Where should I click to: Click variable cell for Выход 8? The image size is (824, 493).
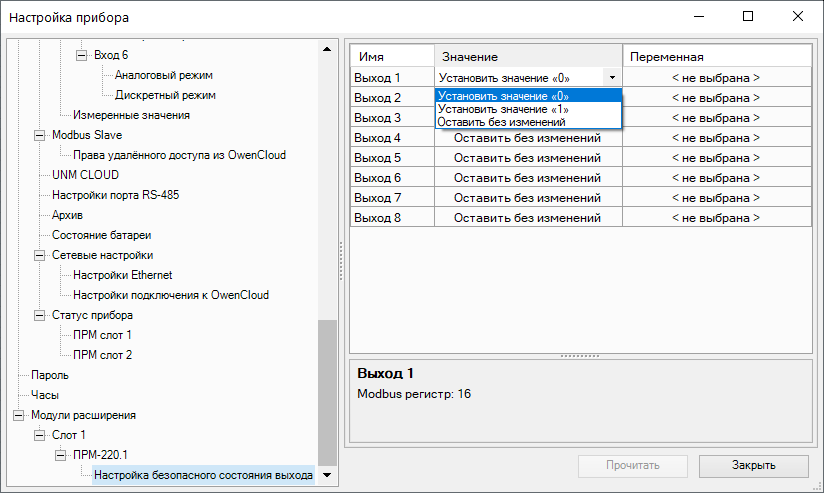coord(715,218)
